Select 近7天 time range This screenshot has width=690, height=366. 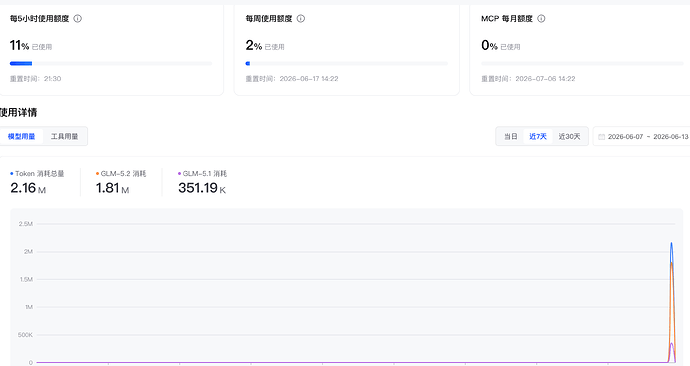tap(538, 136)
